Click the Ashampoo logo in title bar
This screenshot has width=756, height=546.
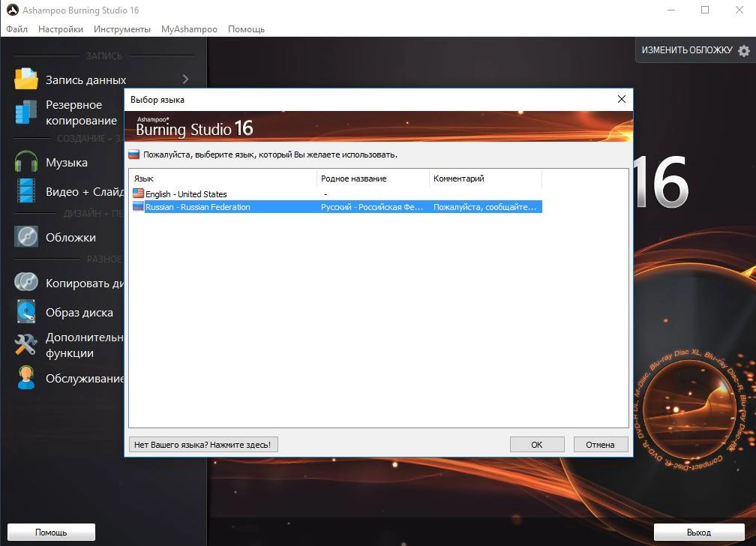pos(13,10)
